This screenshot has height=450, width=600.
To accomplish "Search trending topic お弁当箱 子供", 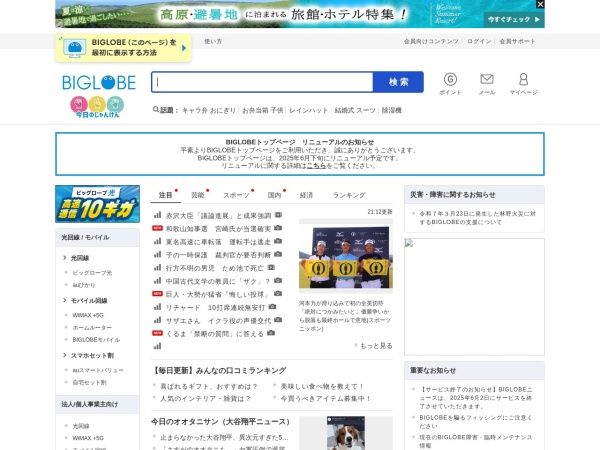I will [262, 110].
